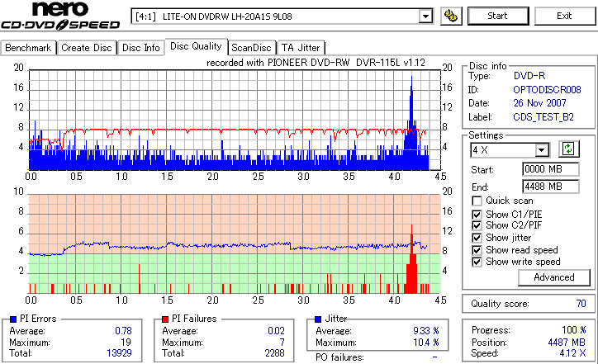
Task: Open the Create Disc tab
Action: point(87,48)
